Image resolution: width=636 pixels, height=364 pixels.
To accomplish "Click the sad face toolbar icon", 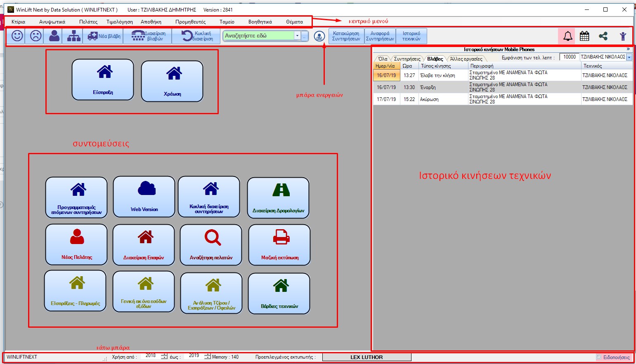I will pyautogui.click(x=35, y=36).
